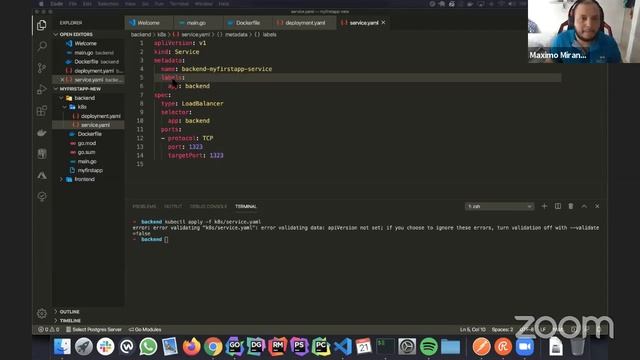Open the Trash in the dock

point(577,347)
